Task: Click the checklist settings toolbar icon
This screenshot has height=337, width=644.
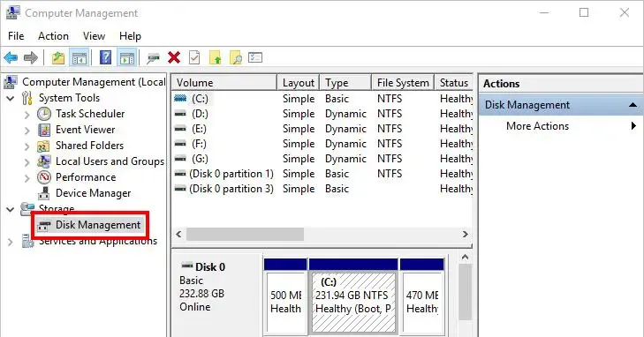Action: click(x=255, y=57)
